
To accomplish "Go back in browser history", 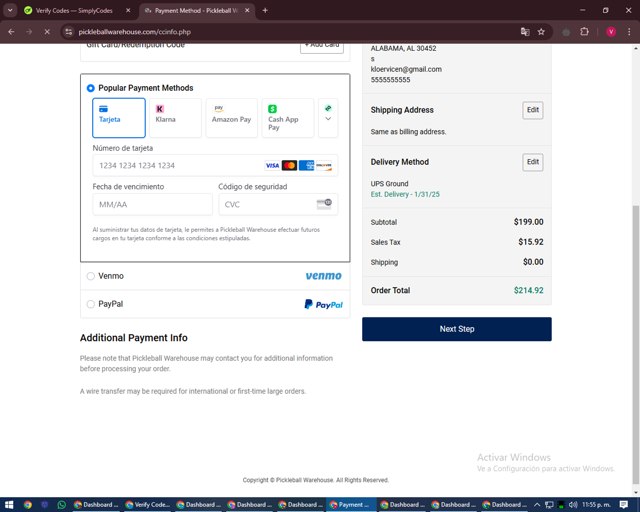I will coord(11,31).
